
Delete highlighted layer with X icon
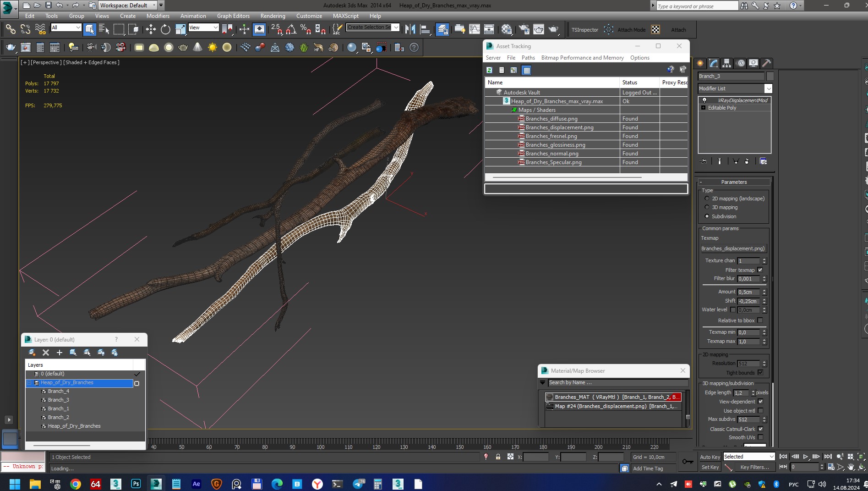[45, 353]
